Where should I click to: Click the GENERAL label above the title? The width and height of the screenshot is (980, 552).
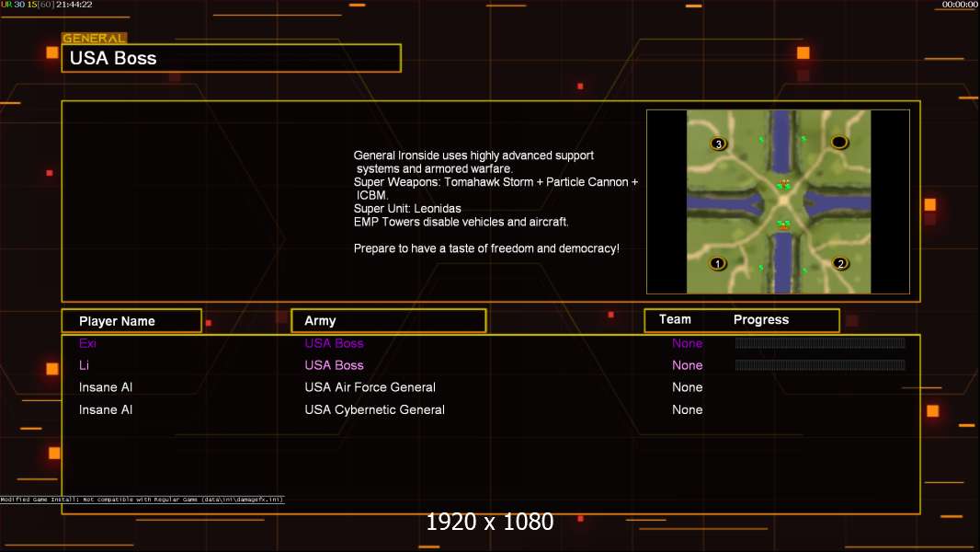coord(94,38)
